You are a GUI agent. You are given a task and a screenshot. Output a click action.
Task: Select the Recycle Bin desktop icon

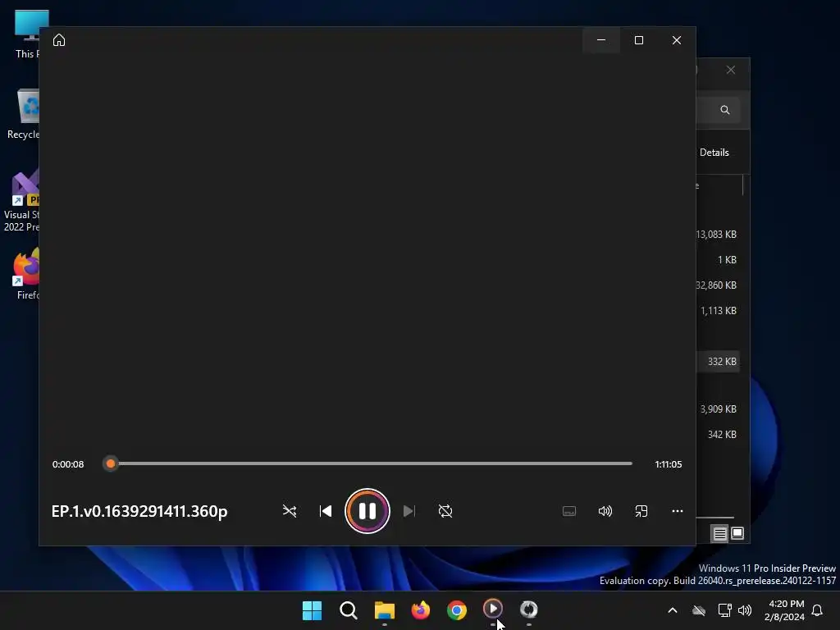[24, 113]
